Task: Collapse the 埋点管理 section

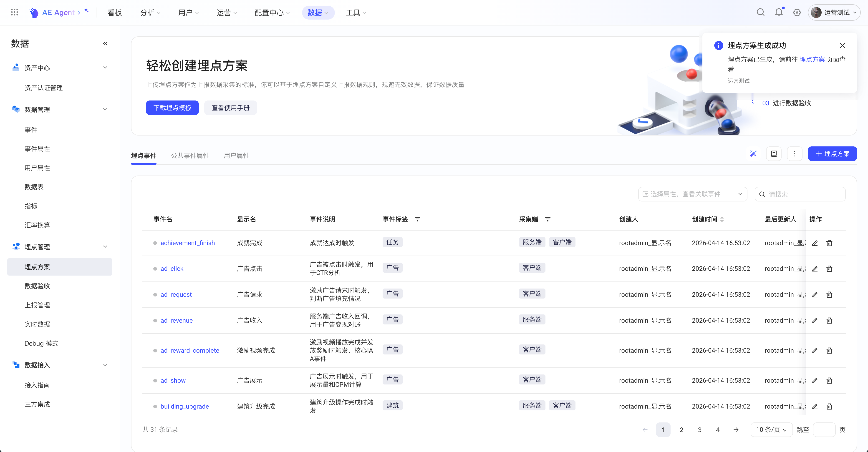Action: 105,247
